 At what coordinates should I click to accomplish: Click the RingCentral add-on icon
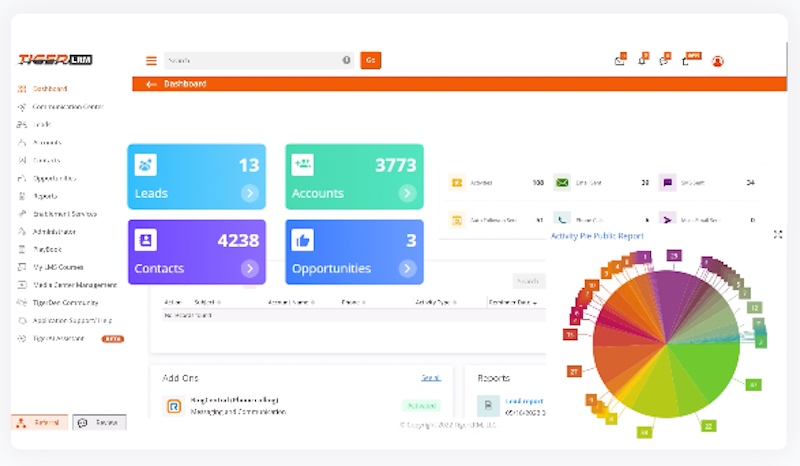click(174, 406)
